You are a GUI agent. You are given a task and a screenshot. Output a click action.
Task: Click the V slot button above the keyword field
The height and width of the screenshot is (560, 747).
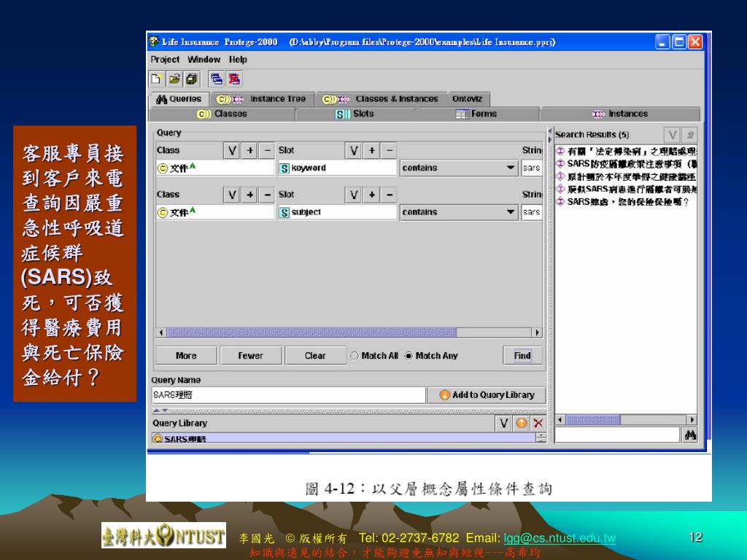click(x=354, y=150)
